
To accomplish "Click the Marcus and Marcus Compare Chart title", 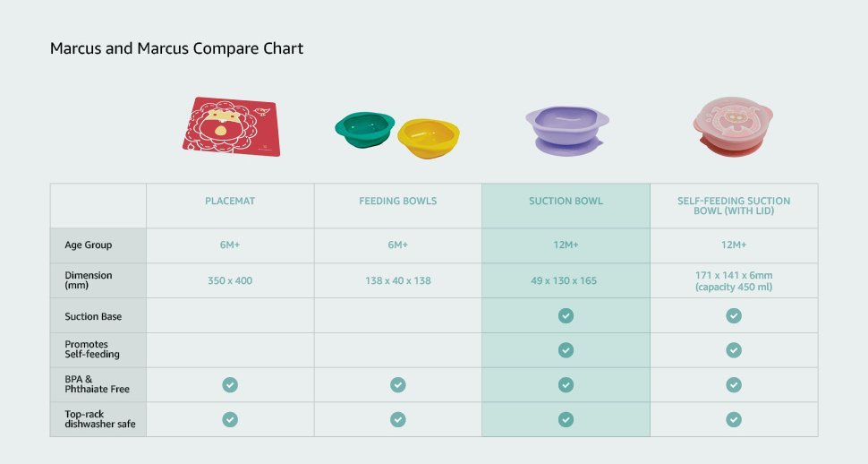I will 176,48.
